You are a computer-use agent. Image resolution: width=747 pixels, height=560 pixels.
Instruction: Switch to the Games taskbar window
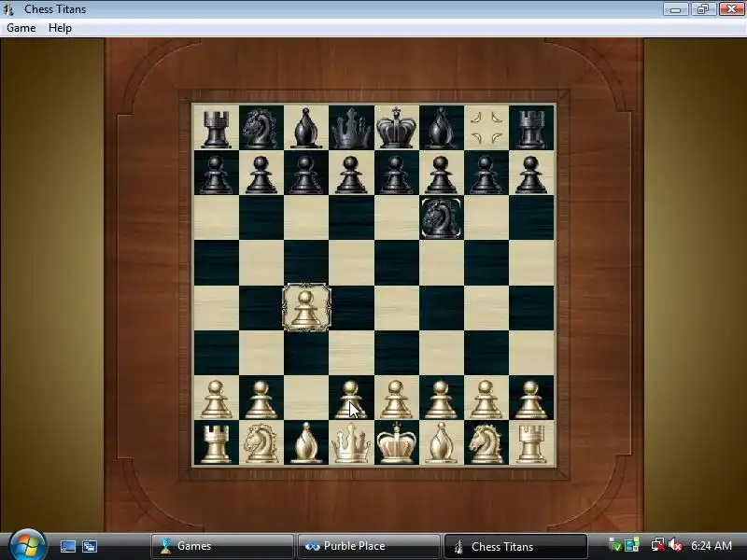[x=222, y=546]
